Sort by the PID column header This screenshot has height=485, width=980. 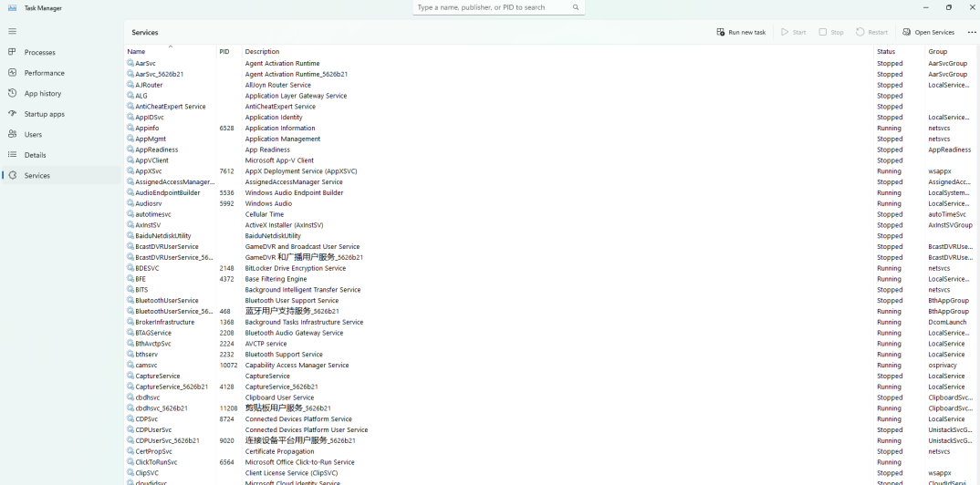224,52
